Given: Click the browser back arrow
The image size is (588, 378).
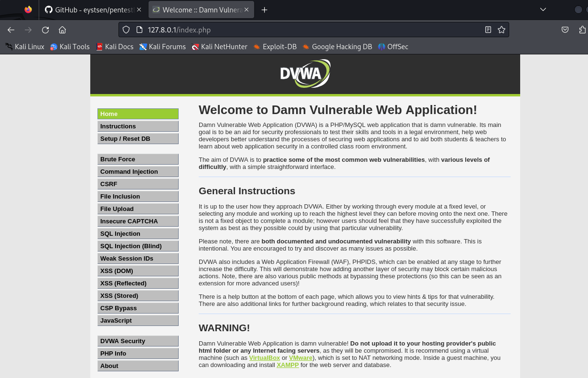Looking at the screenshot, I should [11, 30].
